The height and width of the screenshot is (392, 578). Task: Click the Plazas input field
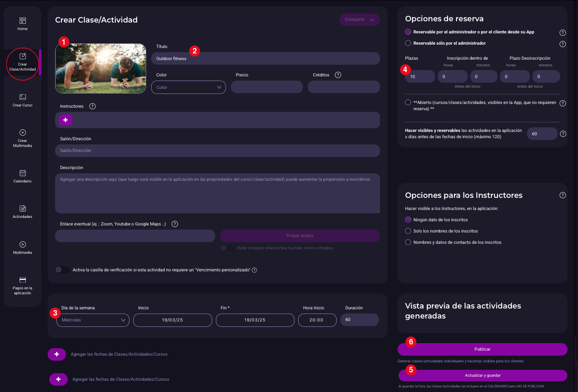420,76
